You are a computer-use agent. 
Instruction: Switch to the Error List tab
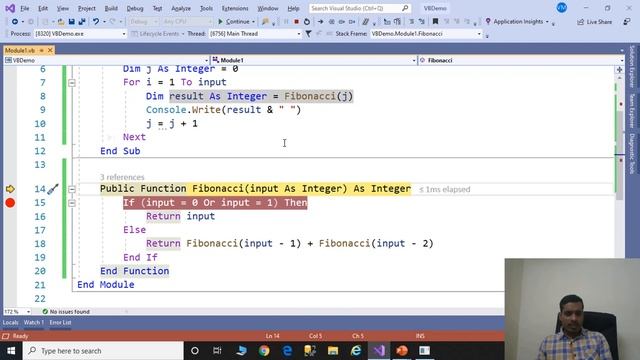pyautogui.click(x=60, y=322)
